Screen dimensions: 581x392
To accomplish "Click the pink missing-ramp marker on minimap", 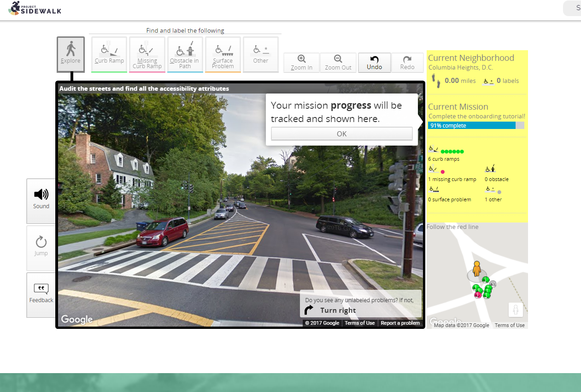I will [478, 294].
